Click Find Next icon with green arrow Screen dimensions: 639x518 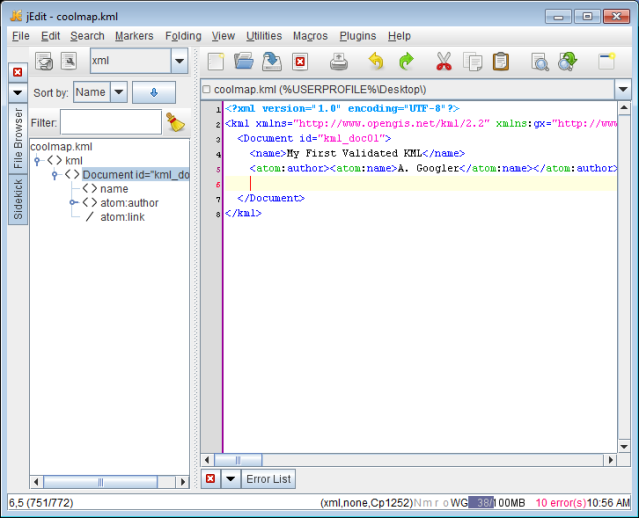pos(568,62)
